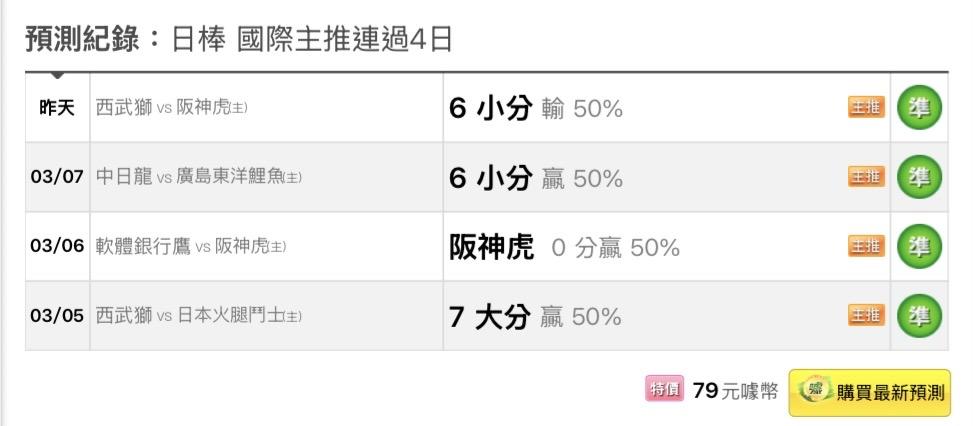The image size is (973, 426).
Task: Click the pink 特價 price tag
Action: point(664,390)
